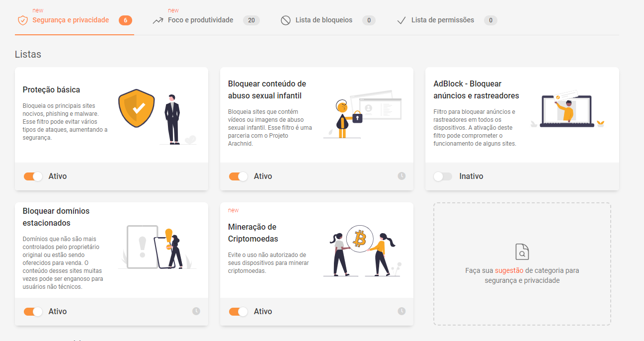
Task: Switch to Foco e produtividade tab
Action: point(200,20)
